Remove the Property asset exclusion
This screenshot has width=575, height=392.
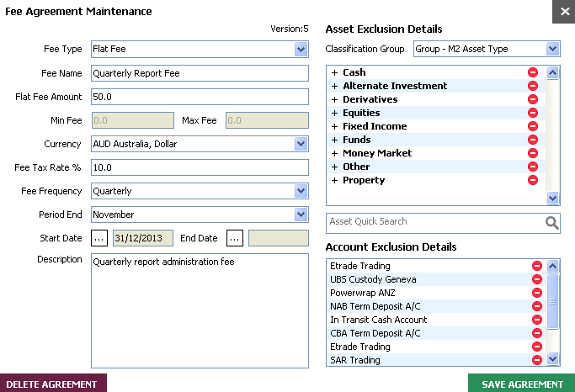point(533,180)
